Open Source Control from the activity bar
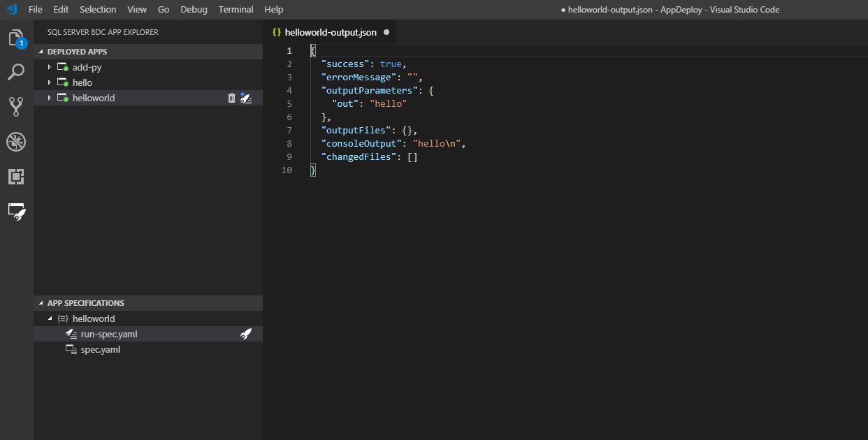 (17, 106)
